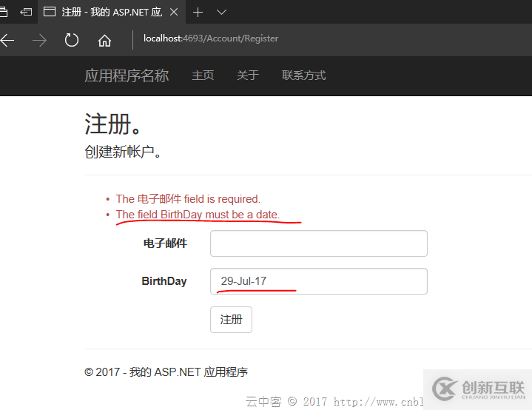Refresh the page with reload icon

point(71,40)
